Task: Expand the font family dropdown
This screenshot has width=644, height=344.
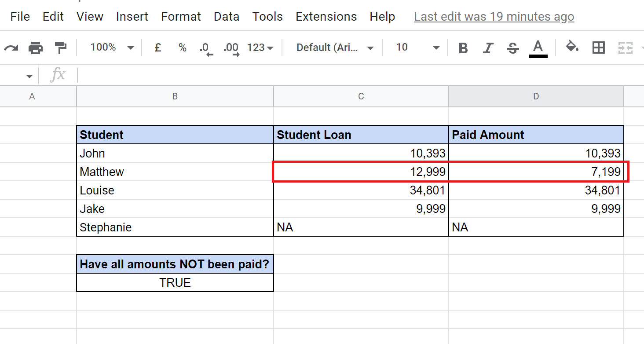Action: [334, 48]
